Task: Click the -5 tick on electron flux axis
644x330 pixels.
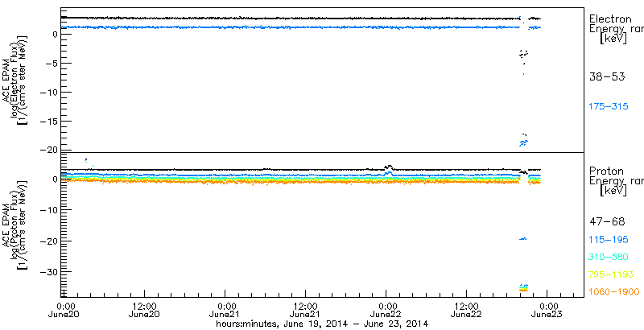Action: (52, 64)
